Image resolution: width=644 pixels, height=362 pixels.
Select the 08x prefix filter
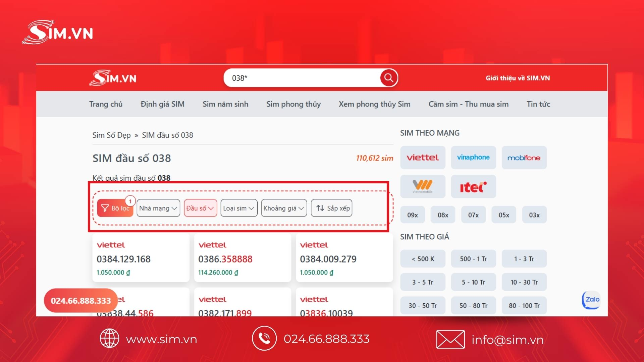tap(443, 215)
